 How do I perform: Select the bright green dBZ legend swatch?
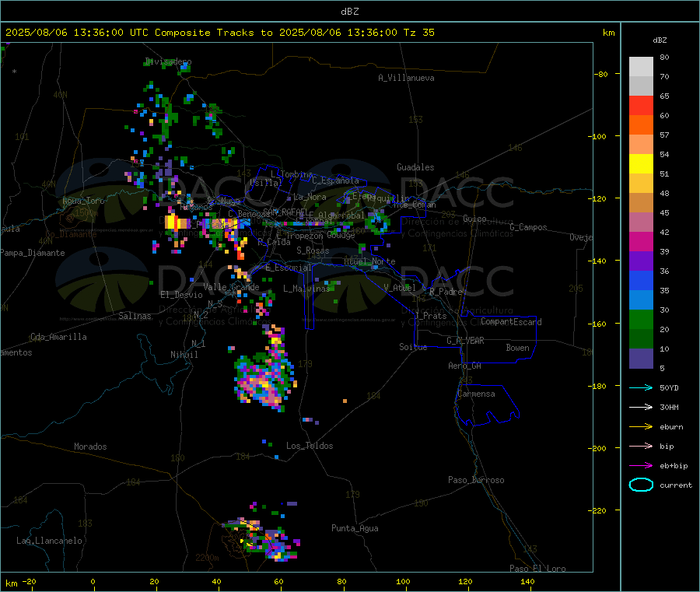641,319
